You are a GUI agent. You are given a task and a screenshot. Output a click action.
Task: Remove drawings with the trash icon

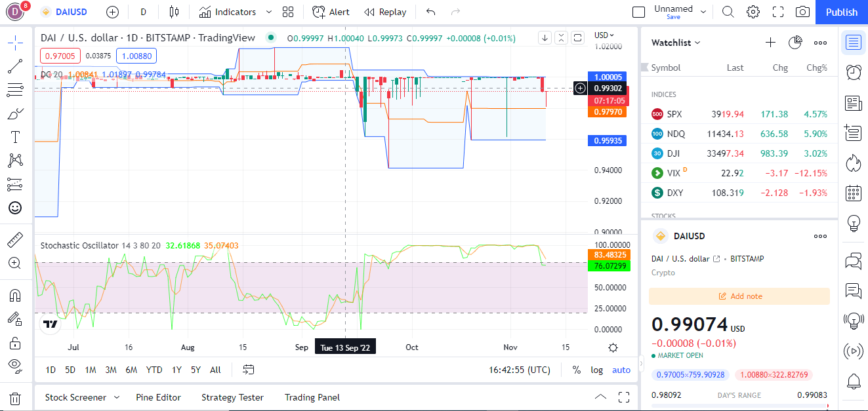tap(15, 398)
